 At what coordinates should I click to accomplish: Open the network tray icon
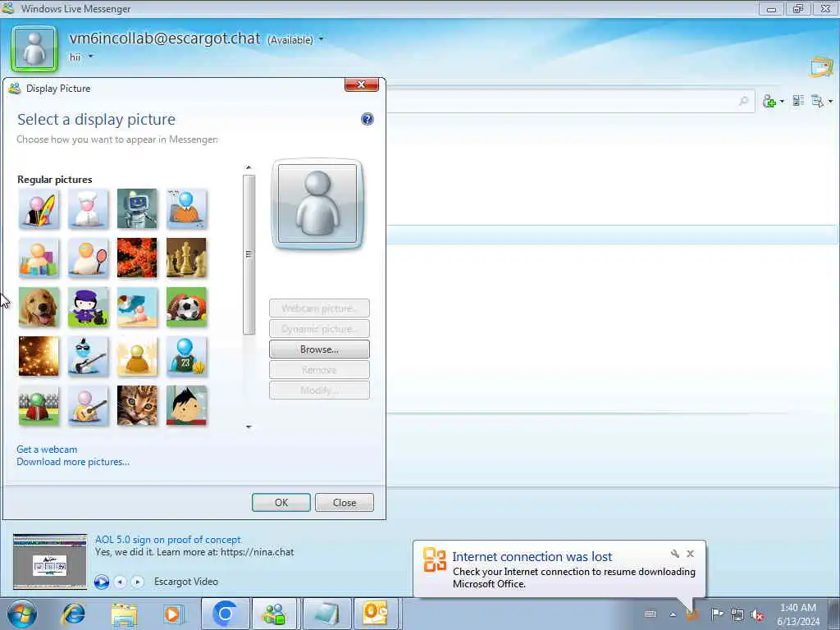(x=737, y=614)
